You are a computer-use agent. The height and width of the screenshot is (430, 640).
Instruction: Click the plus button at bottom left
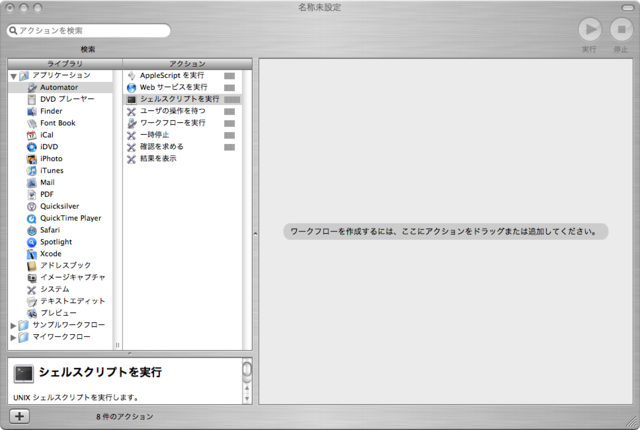click(x=19, y=417)
